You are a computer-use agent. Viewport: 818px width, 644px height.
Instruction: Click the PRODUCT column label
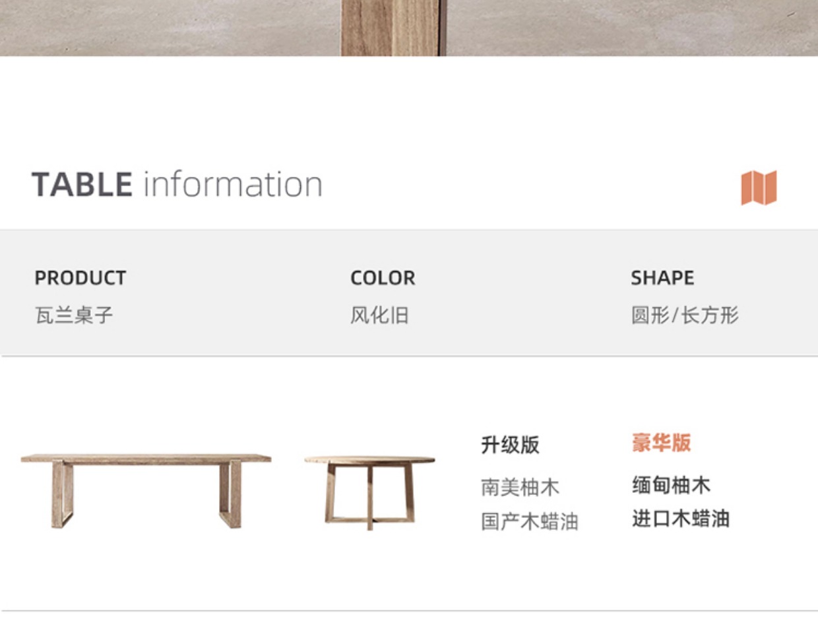(80, 278)
